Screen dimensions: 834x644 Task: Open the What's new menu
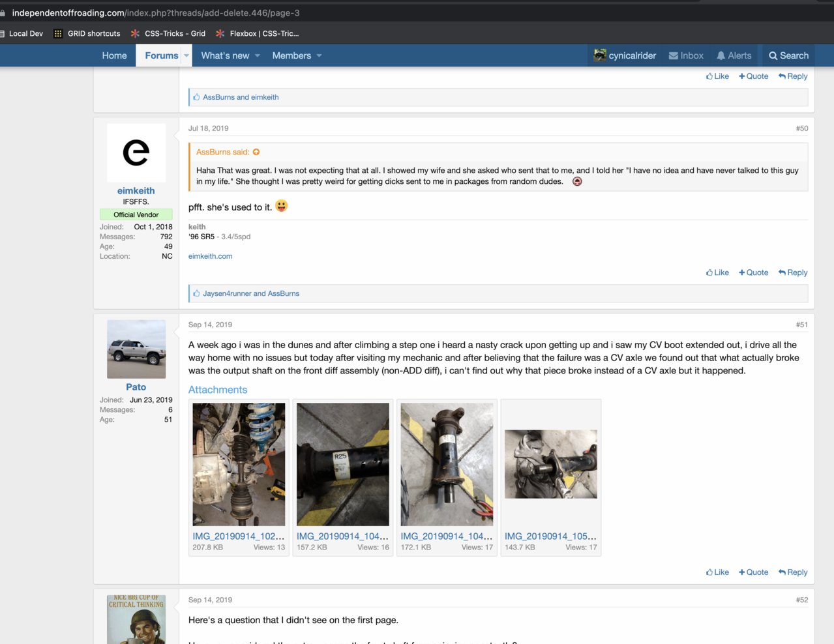225,55
